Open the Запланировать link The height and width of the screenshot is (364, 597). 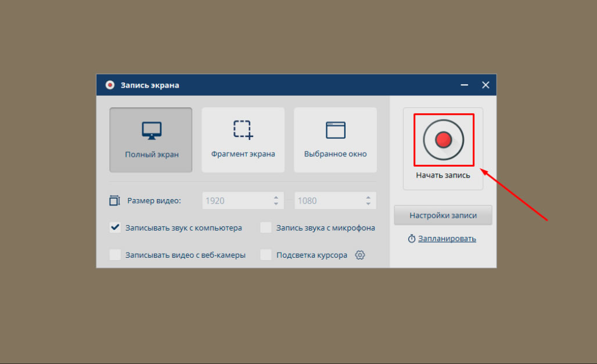click(447, 239)
